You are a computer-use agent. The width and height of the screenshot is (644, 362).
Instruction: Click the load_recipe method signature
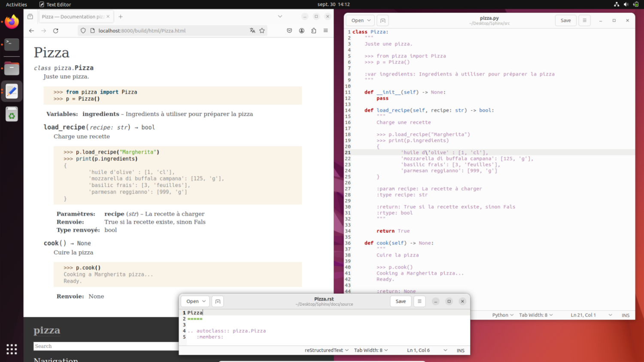pyautogui.click(x=99, y=127)
